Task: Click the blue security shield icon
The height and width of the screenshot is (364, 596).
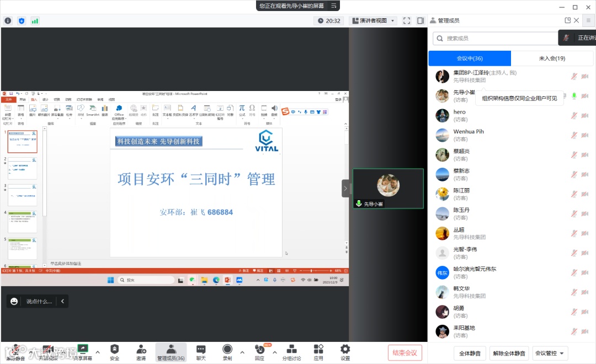Action: (22, 21)
